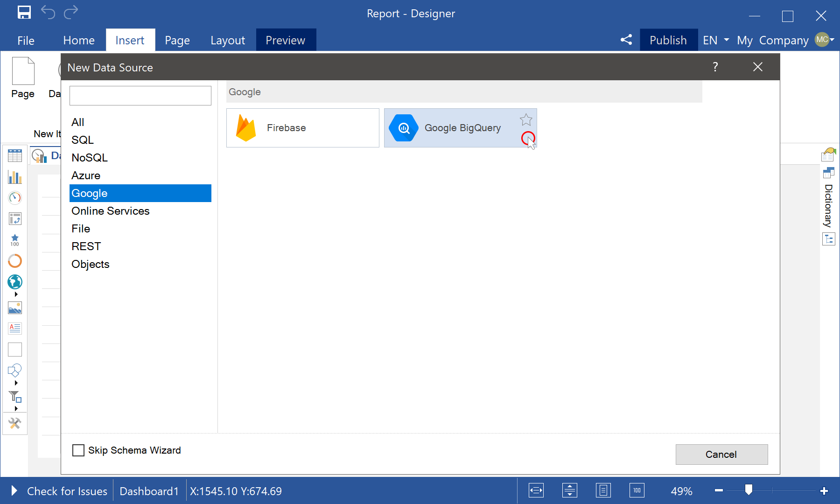
Task: Select the Table component in the left toolbox
Action: (x=15, y=156)
